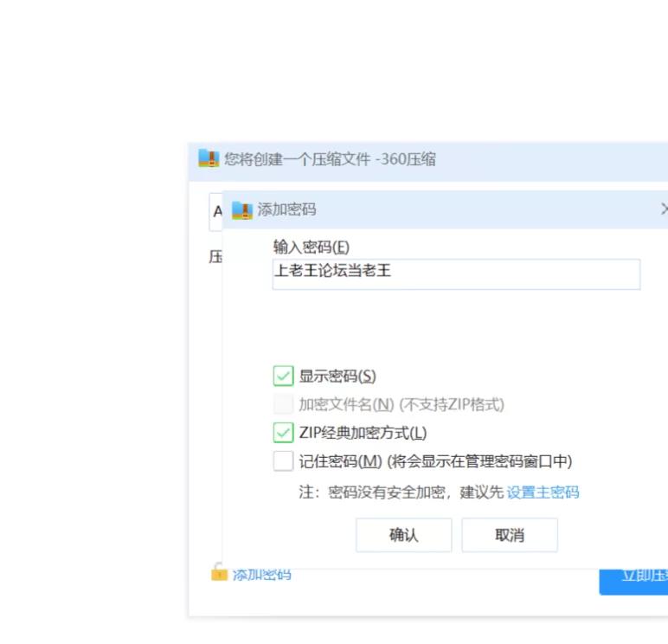Click the 您将创建一个压缩文件 -360压缩 window title
668x644 pixels.
331,159
